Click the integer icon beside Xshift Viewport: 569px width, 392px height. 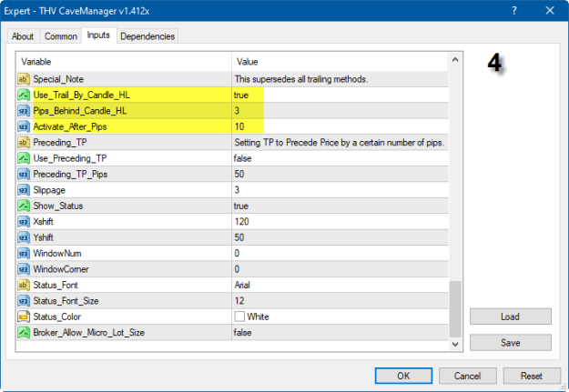(24, 222)
